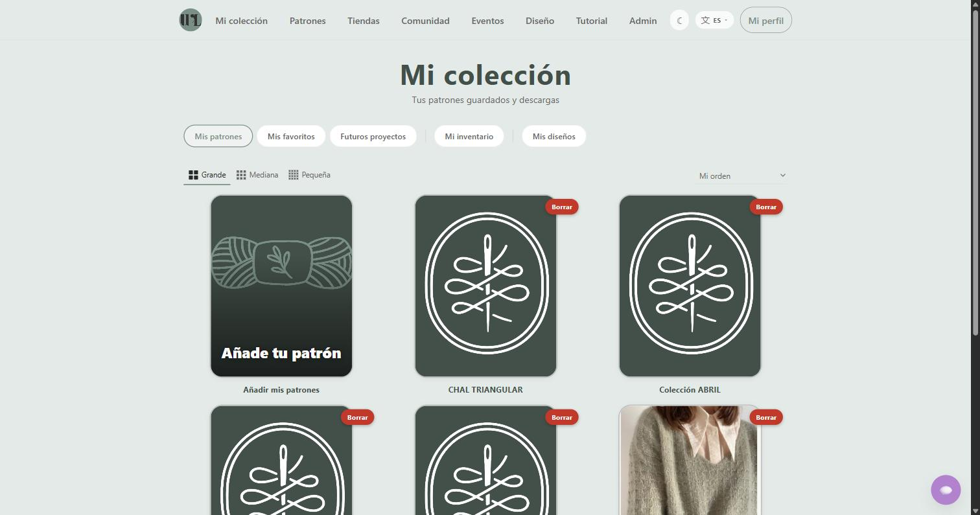980x515 pixels.
Task: Go to Admin section
Action: pyautogui.click(x=643, y=21)
